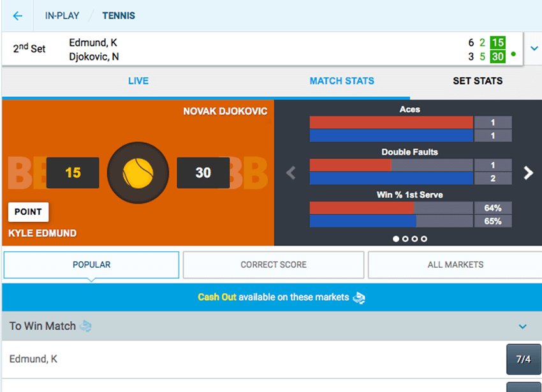Viewport: 542px width, 392px height.
Task: Select the second stats page dot
Action: 406,239
